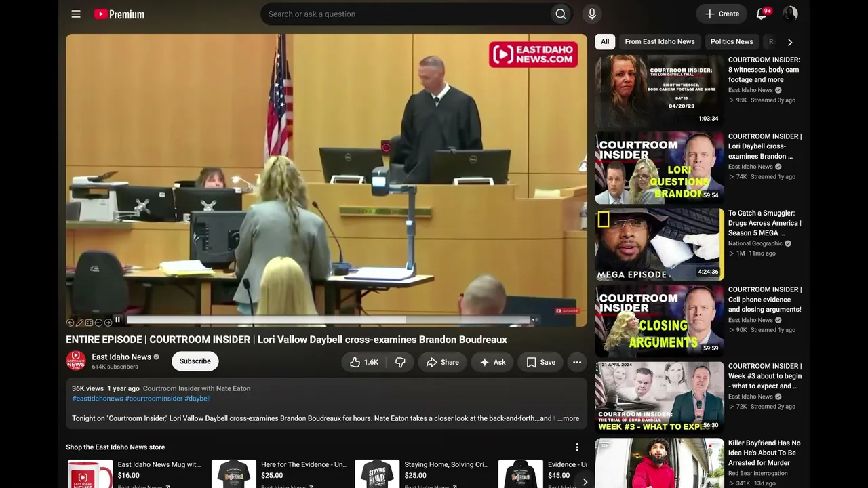Image resolution: width=868 pixels, height=488 pixels.
Task: Click the Staying Home, Solving Cri... title
Action: 446,464
